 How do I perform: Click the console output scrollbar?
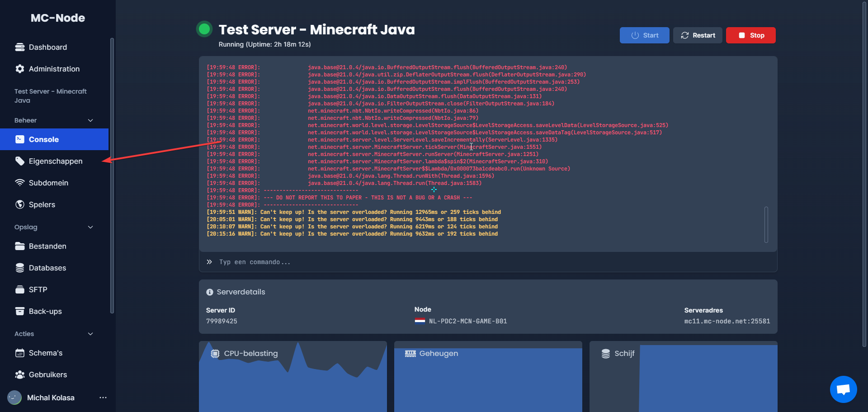click(766, 225)
